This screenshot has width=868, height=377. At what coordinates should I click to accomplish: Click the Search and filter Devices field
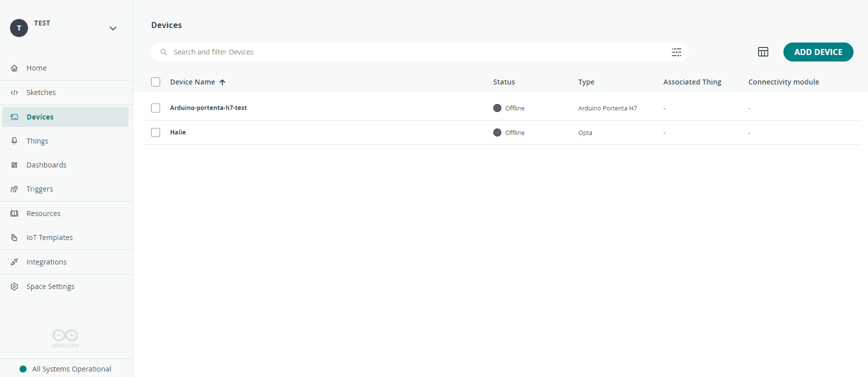[400, 52]
